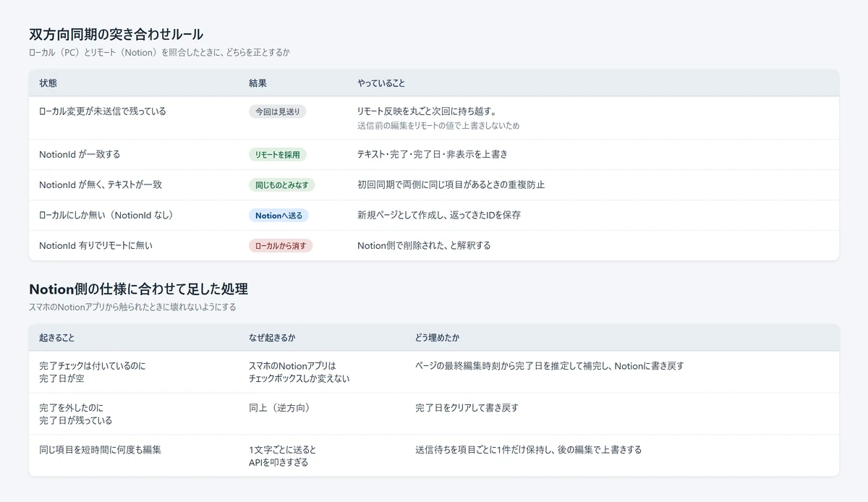Select the heading 双方向同期の突き合わせルール

pos(116,34)
